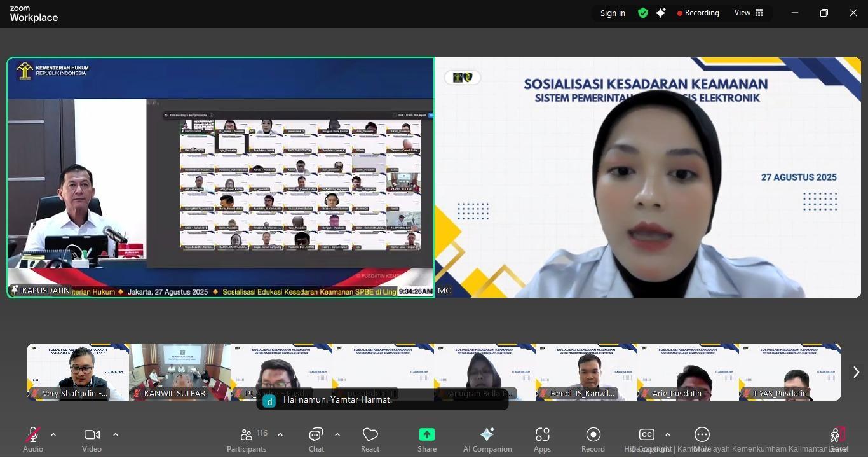
Task: Select ILYAS_Pusdatin participant thumbnail
Action: click(x=790, y=372)
